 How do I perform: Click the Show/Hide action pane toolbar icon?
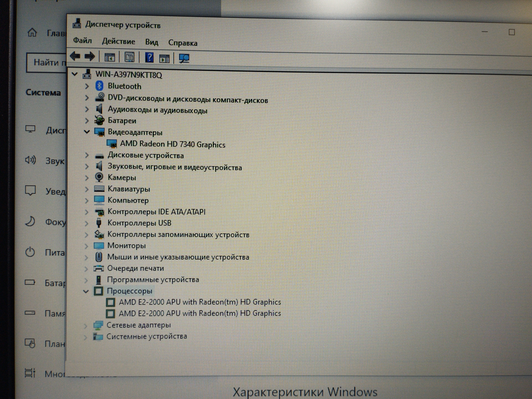coord(164,58)
